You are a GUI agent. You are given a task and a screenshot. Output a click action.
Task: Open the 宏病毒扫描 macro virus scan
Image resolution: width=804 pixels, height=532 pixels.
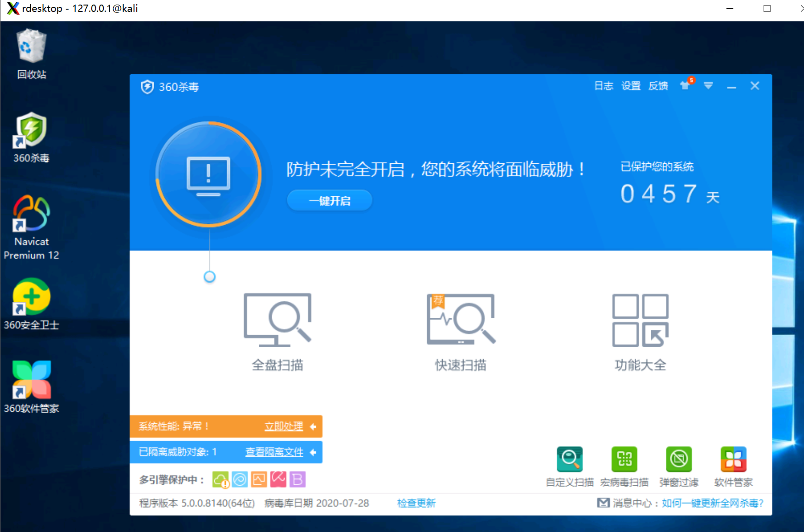624,466
